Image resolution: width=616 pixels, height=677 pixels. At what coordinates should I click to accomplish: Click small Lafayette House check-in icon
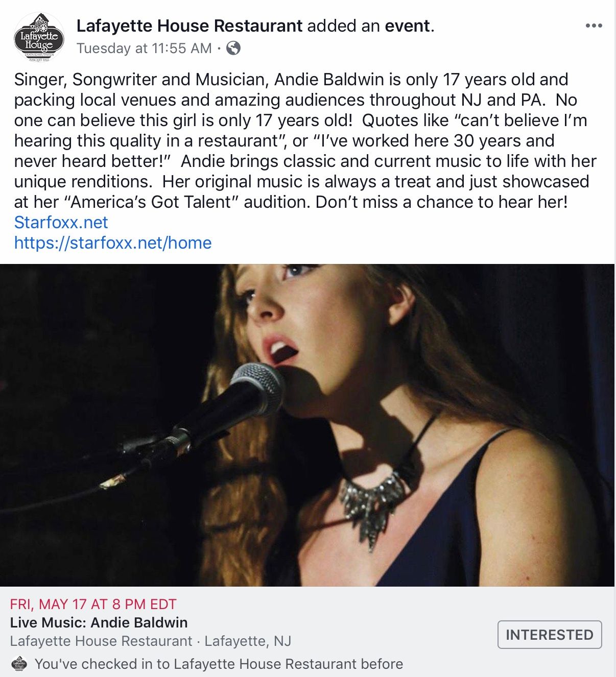pyautogui.click(x=19, y=664)
